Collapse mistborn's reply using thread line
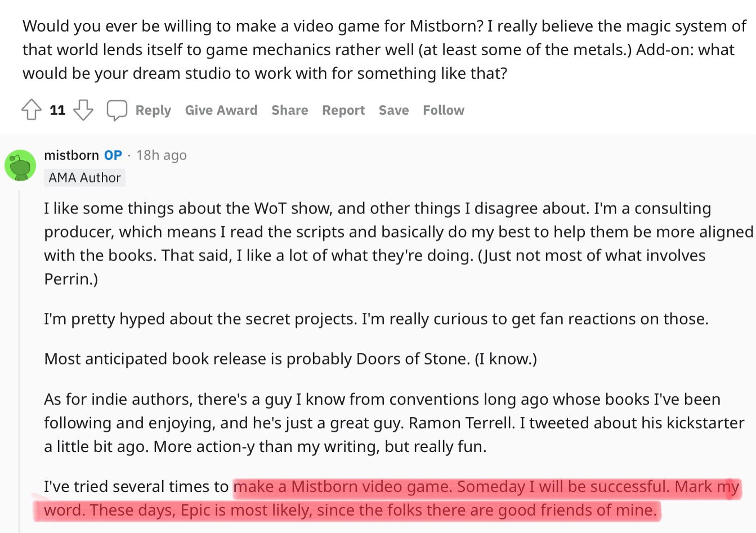The width and height of the screenshot is (756, 533). tap(20, 360)
